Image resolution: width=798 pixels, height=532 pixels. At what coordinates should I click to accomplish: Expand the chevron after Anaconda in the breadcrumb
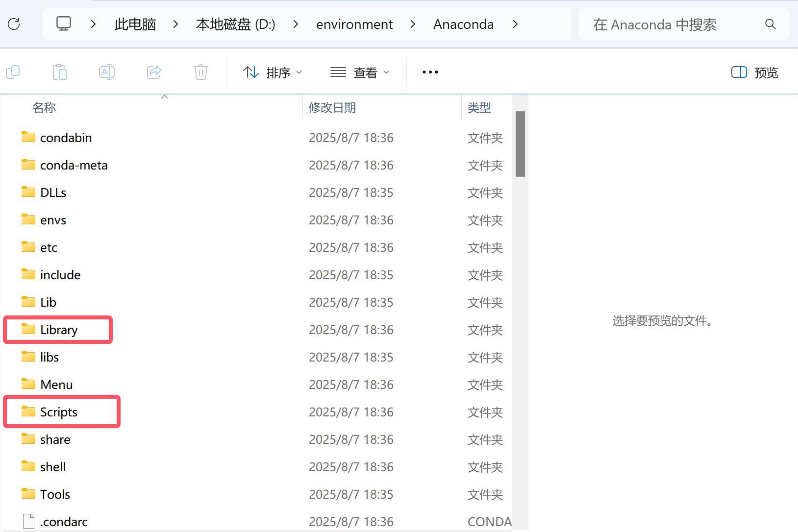(516, 24)
